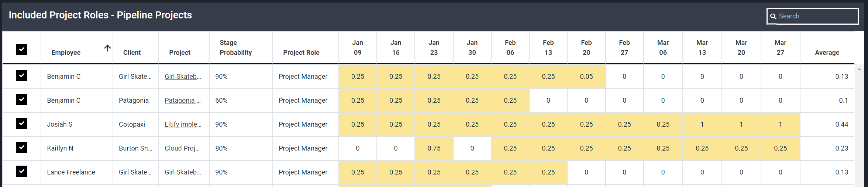
Task: Uncheck the Benjamin C Girl Skate row checkbox
Action: [22, 75]
